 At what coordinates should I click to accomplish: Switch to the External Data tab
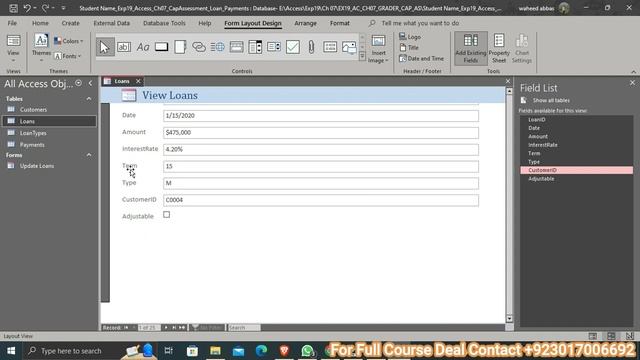coord(111,23)
